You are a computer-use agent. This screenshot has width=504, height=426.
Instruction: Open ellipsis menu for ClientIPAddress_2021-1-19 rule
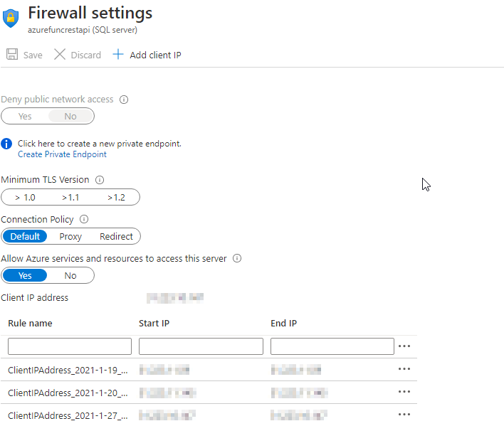[x=404, y=369]
